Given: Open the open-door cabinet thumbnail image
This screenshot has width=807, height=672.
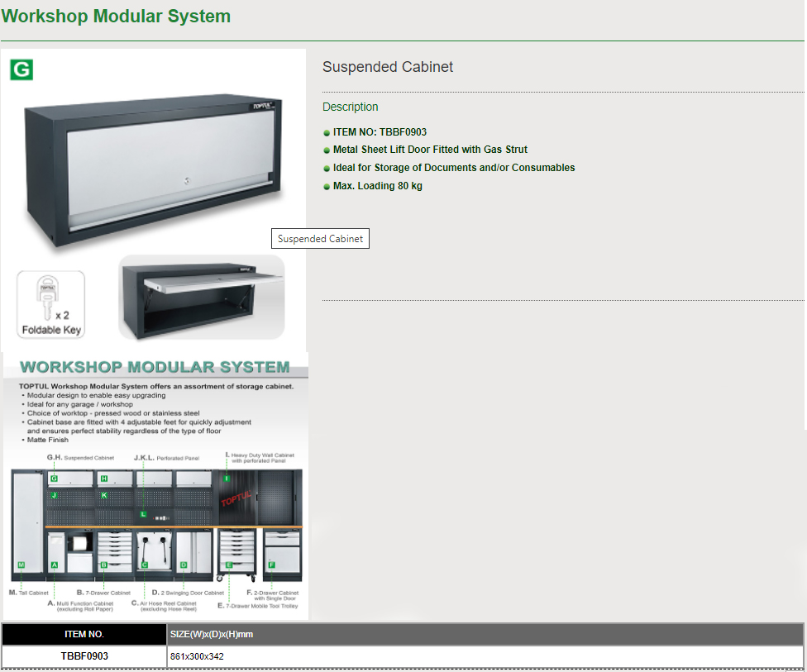Looking at the screenshot, I should 201,298.
